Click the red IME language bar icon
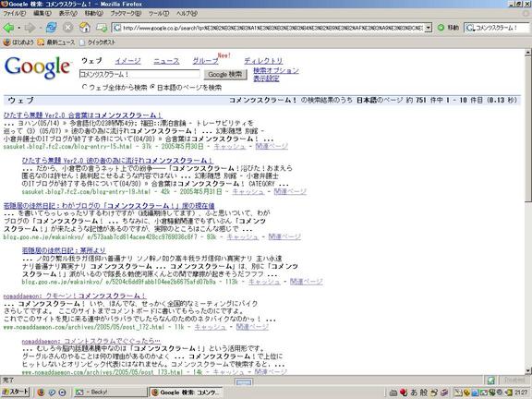The width and height of the screenshot is (532, 399). pos(404,393)
